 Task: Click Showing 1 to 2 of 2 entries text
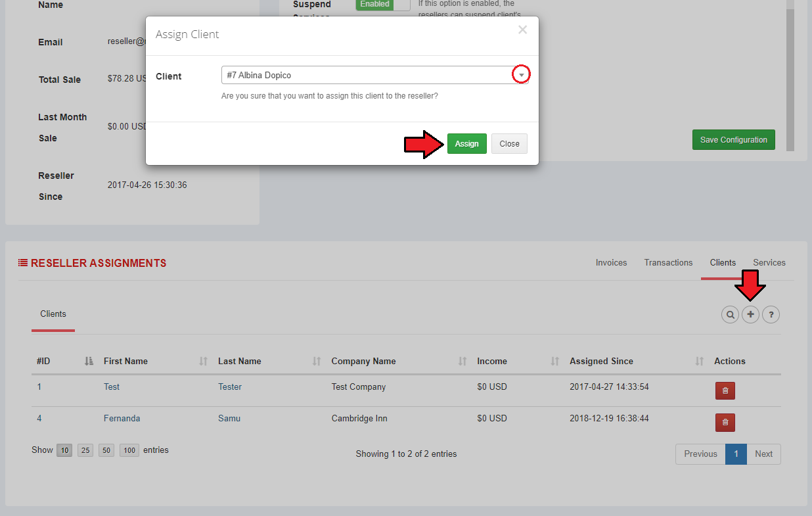[x=406, y=454]
